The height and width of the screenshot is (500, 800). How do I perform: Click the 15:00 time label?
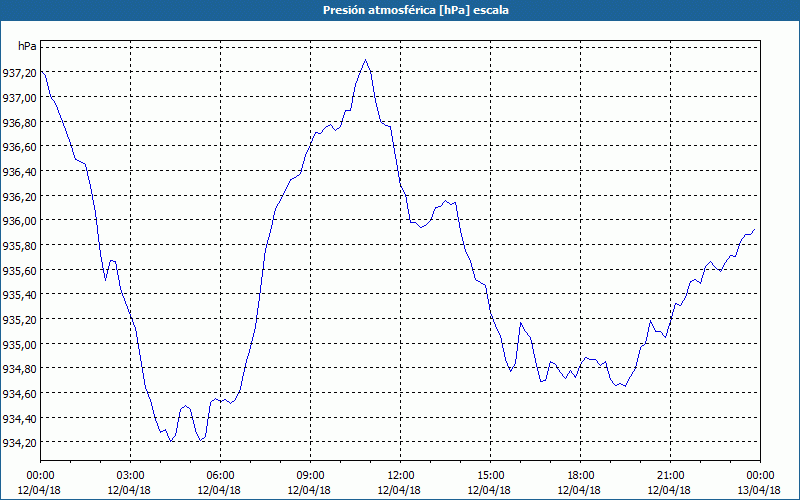490,476
